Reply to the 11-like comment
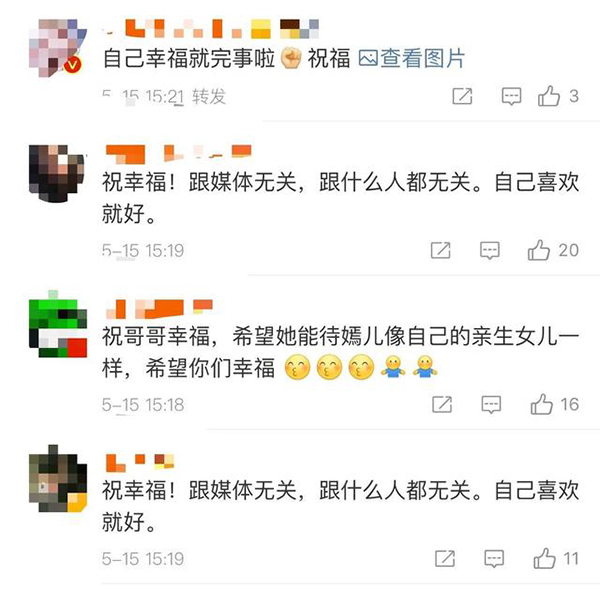 tap(494, 559)
